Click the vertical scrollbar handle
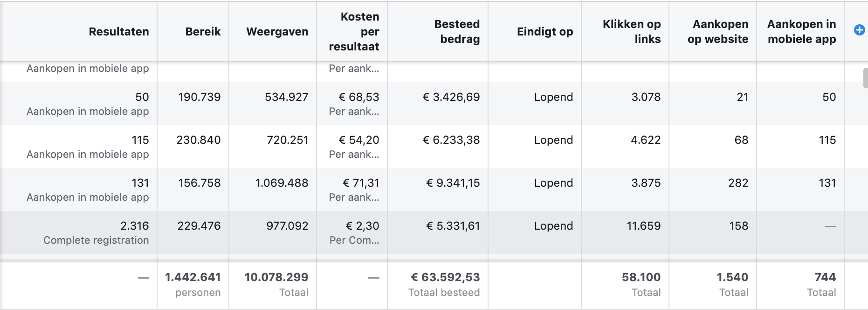Screen dimensions: 868x310 tap(865, 78)
